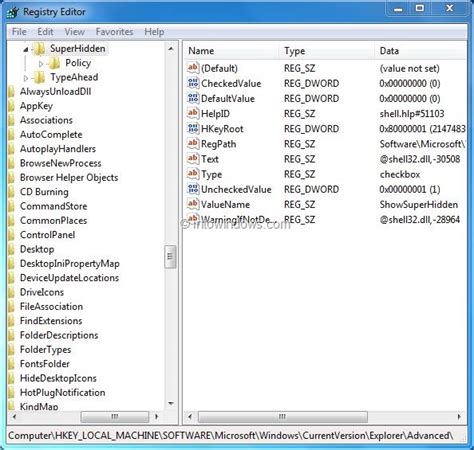Select the FontsFolder key

pyautogui.click(x=45, y=364)
